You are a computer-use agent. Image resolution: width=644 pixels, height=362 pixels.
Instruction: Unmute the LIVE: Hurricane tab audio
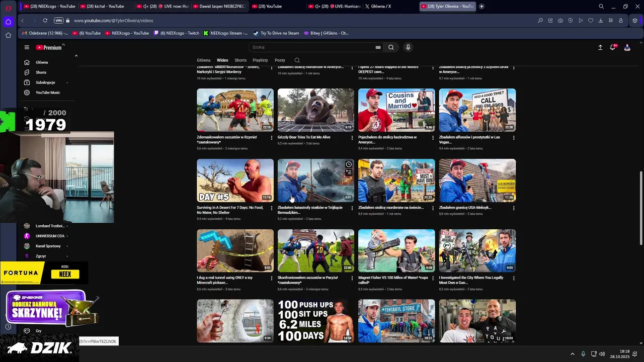(x=317, y=7)
